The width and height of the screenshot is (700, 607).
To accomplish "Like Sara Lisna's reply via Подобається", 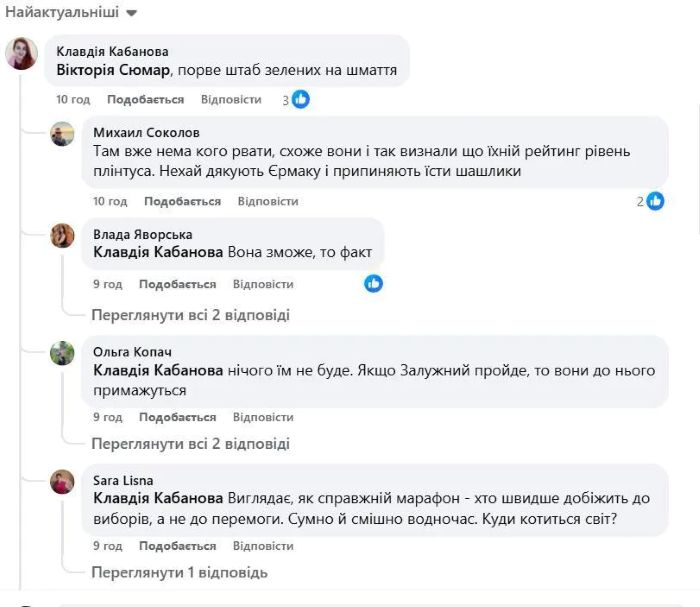I will coord(177,546).
